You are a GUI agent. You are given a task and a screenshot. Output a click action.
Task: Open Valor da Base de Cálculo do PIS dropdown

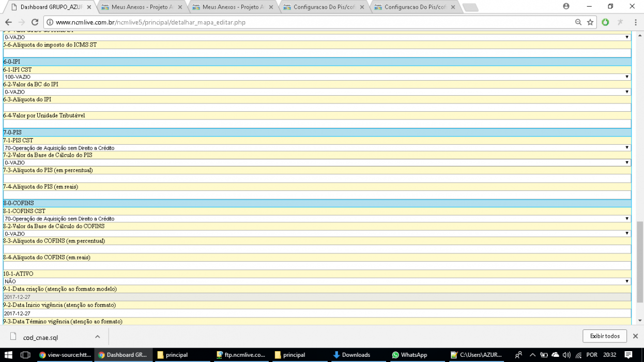click(317, 163)
